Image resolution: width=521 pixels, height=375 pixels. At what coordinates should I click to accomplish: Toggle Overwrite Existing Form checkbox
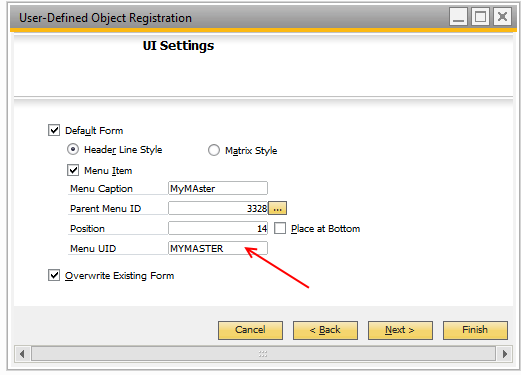coord(54,275)
